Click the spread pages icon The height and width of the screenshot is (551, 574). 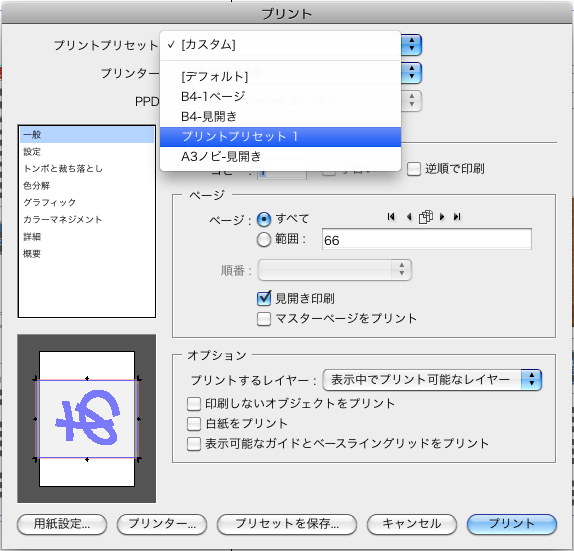pos(426,217)
